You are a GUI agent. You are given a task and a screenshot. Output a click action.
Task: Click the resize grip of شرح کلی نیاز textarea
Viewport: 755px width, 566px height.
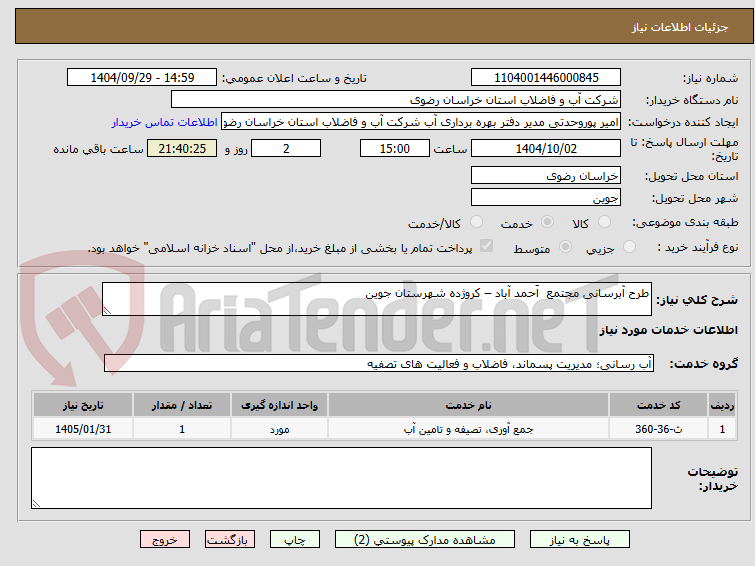[107, 311]
